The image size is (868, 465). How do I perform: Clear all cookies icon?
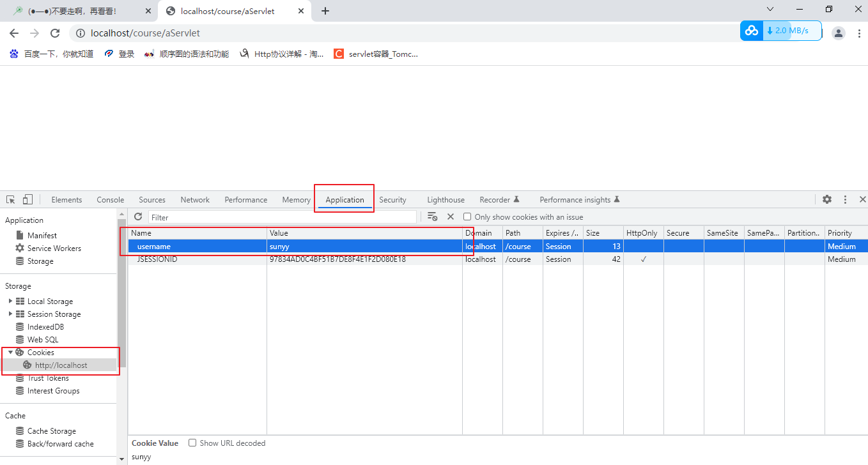[433, 217]
